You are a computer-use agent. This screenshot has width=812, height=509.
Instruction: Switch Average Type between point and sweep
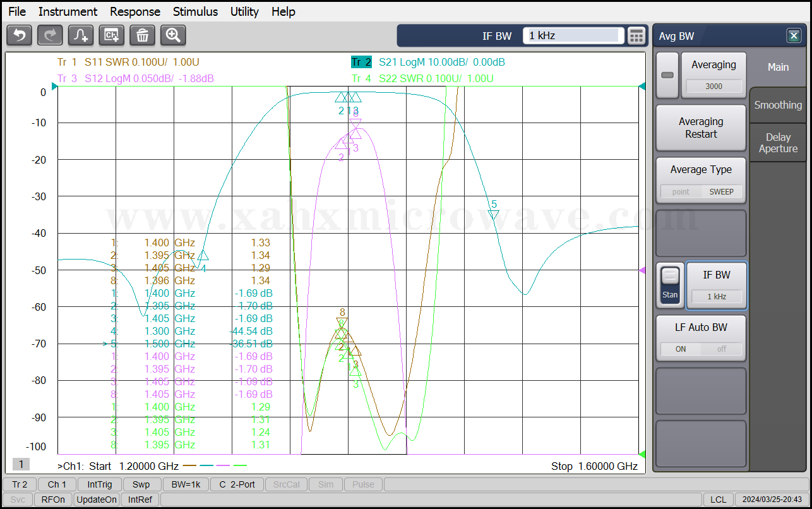pos(701,191)
